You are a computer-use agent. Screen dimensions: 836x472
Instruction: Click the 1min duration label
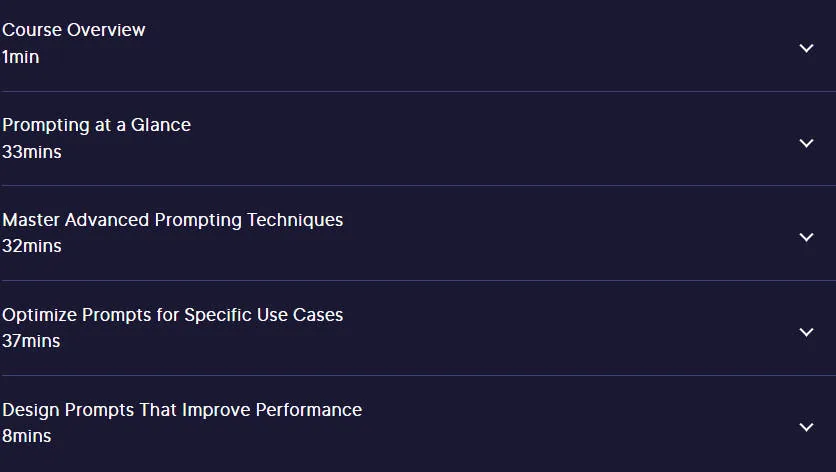(x=20, y=57)
